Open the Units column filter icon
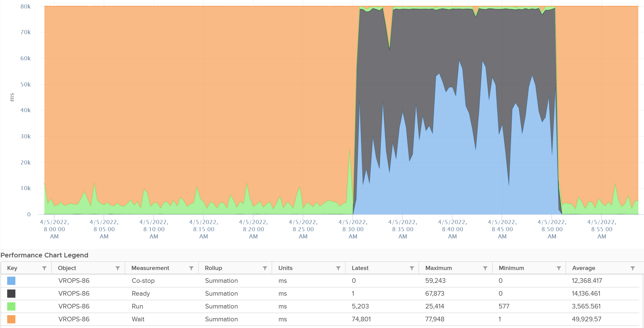The image size is (644, 328). [338, 268]
